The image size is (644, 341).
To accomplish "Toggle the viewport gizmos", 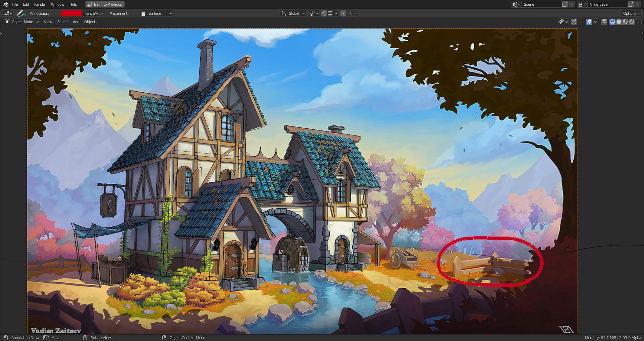I will (x=574, y=22).
